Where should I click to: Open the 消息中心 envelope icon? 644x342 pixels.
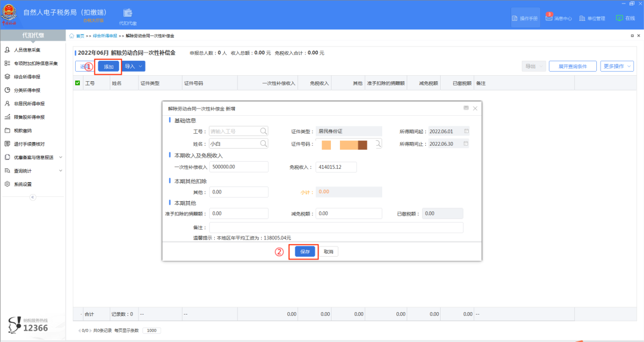pyautogui.click(x=549, y=18)
